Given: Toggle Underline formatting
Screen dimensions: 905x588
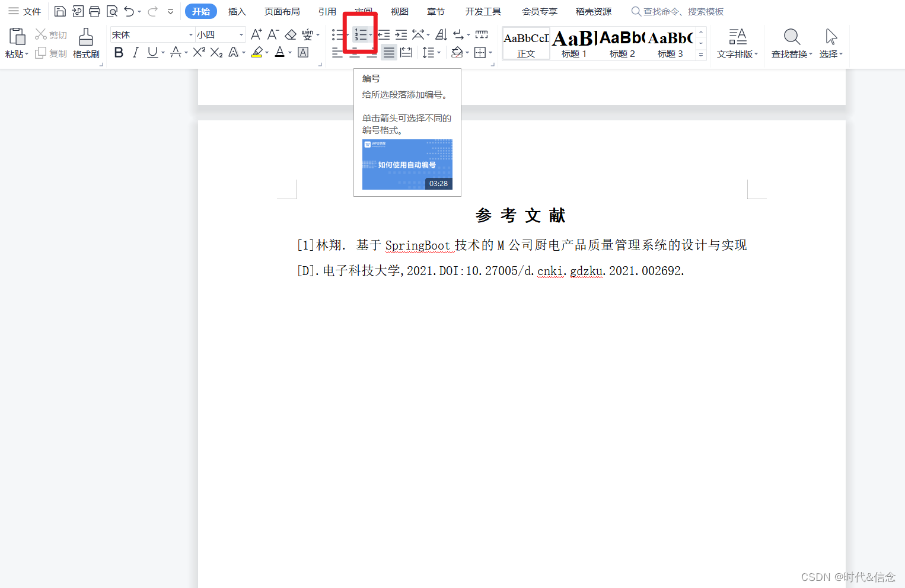Looking at the screenshot, I should [x=152, y=52].
